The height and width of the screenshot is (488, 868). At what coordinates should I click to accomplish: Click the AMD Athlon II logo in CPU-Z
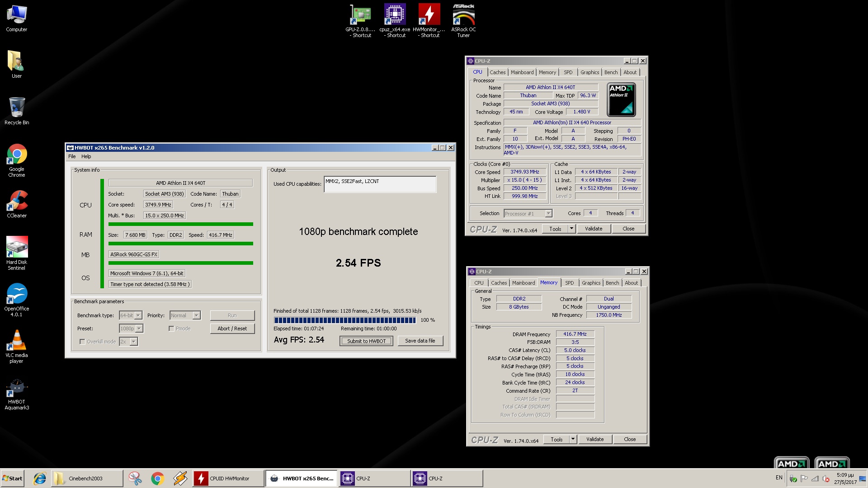coord(621,99)
